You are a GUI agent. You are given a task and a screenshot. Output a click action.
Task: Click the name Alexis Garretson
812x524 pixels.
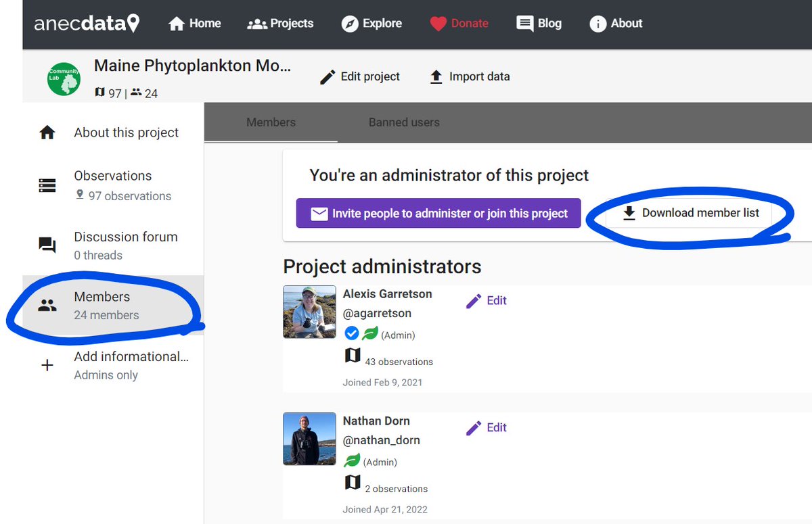click(387, 294)
